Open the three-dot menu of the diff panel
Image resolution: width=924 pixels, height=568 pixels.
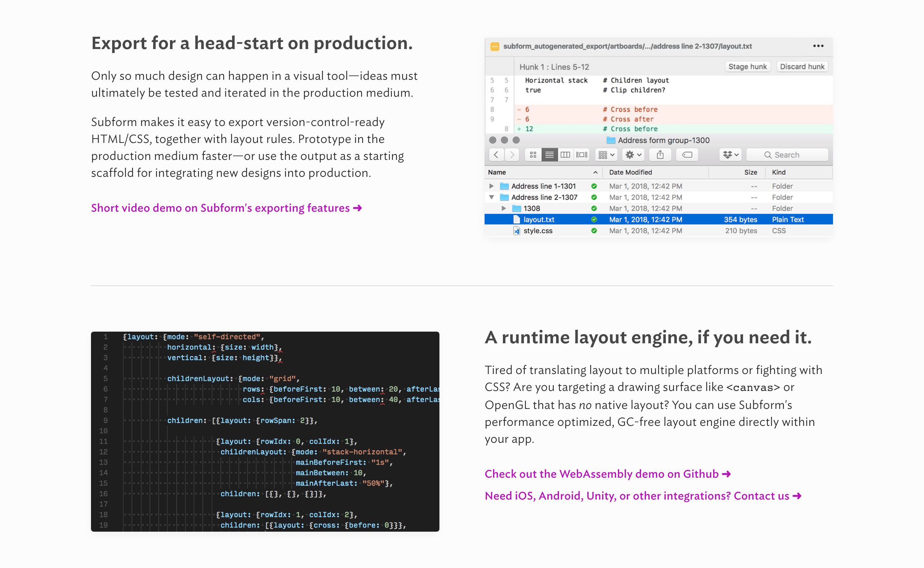(818, 46)
